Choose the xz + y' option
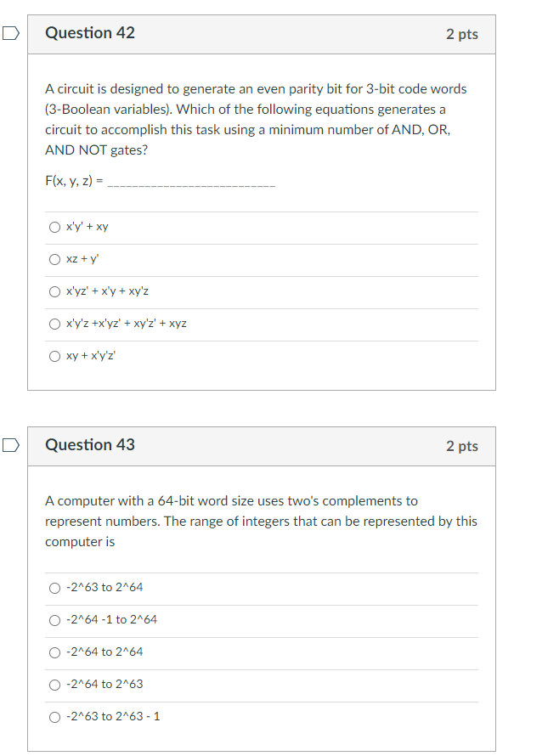 [x=54, y=259]
